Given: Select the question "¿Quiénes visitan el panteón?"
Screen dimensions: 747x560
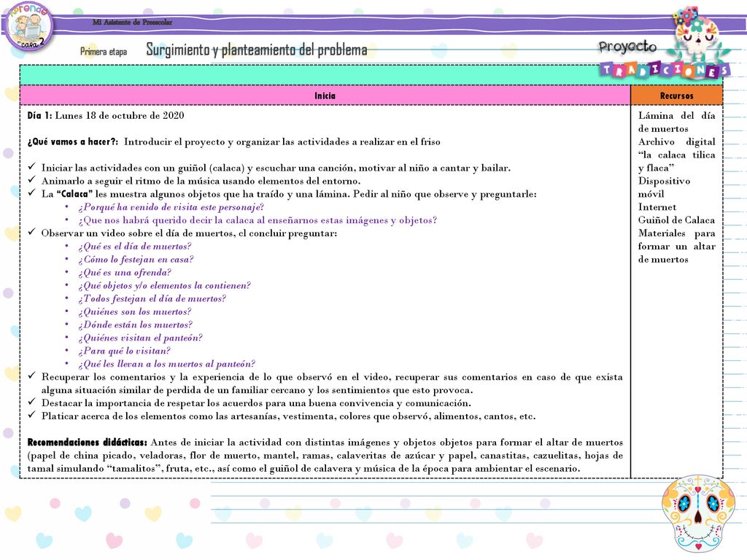Looking at the screenshot, I should click(x=141, y=338).
